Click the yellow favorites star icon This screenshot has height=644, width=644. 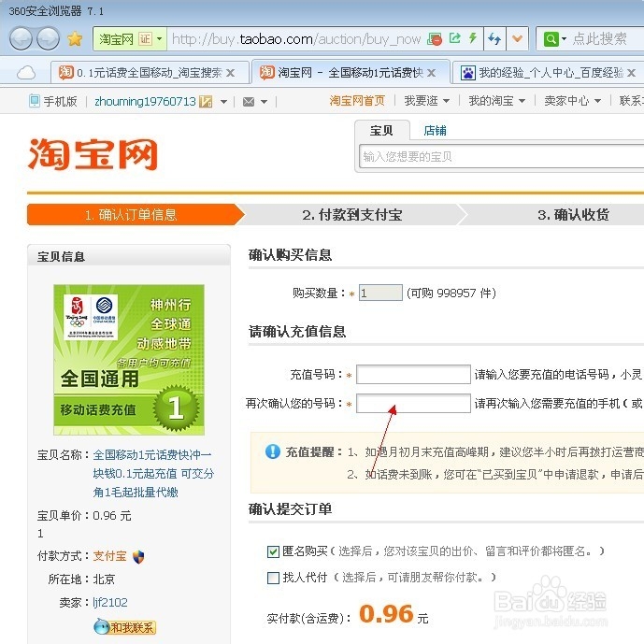click(75, 39)
